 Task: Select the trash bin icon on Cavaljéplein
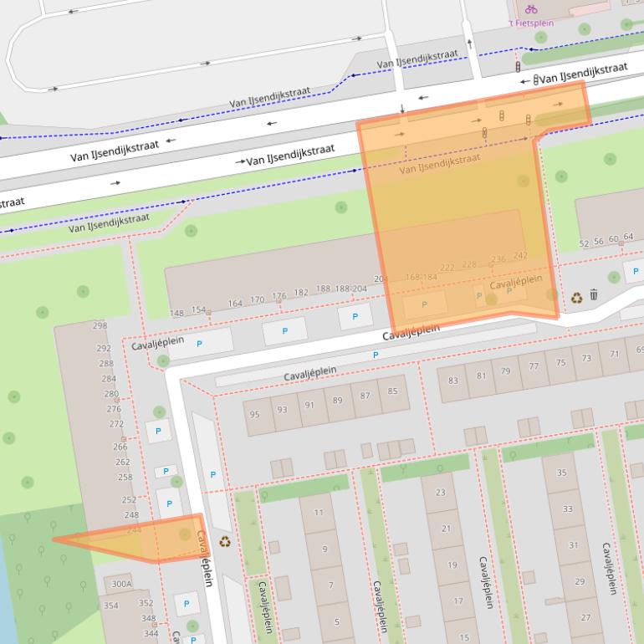point(594,294)
